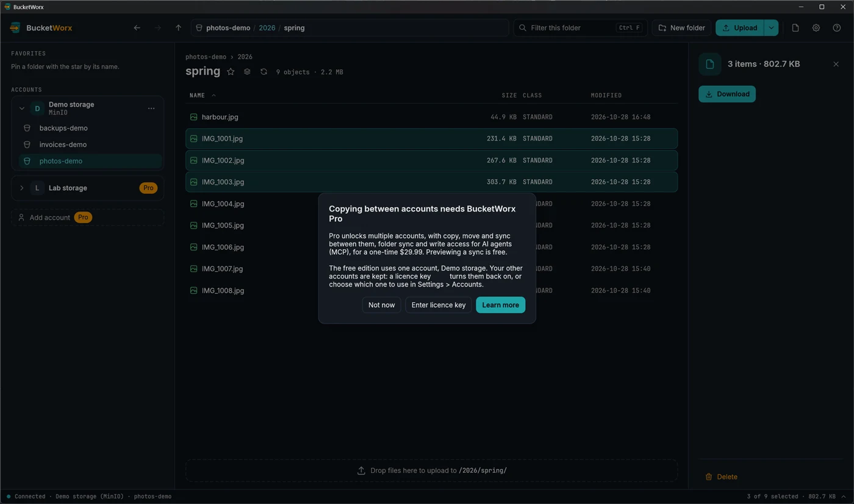Select the IMG_1003.jpg file

coord(431,182)
